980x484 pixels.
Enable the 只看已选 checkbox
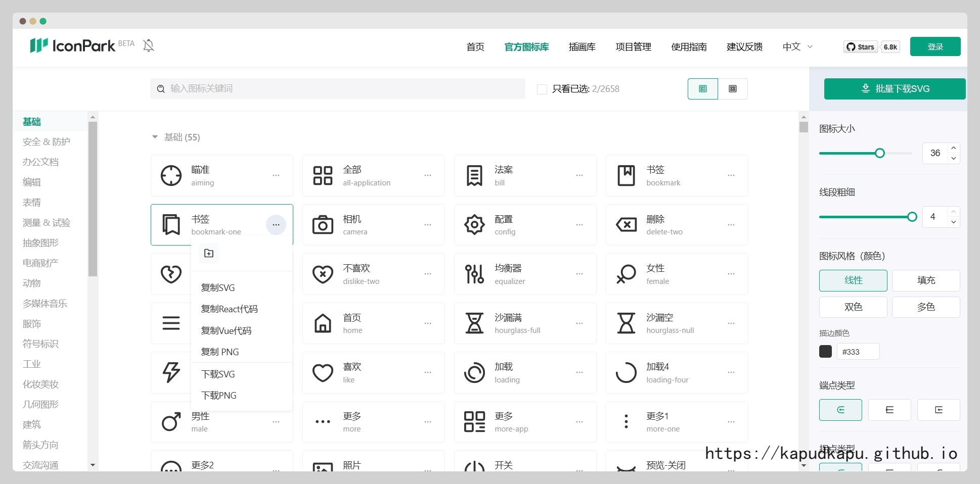[x=542, y=89]
